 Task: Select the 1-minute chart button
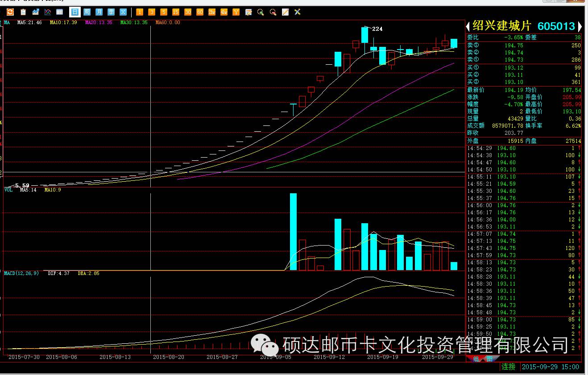coord(140,12)
